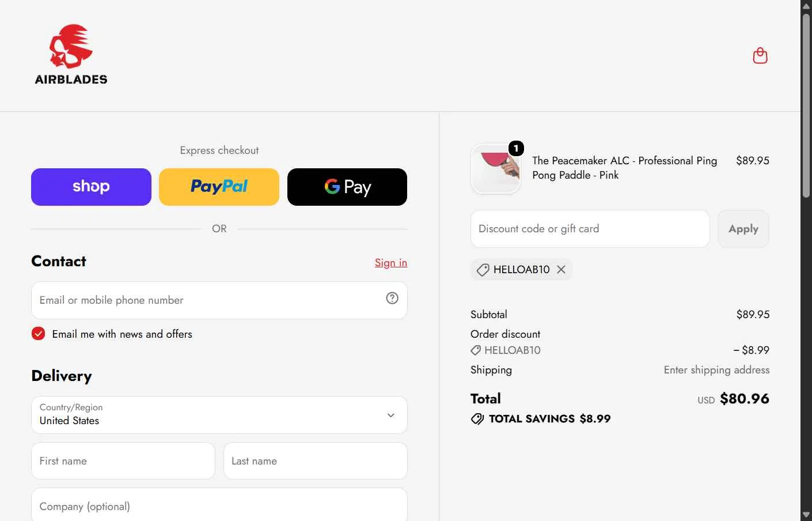812x521 pixels.
Task: Click the tag icon beside order discount code
Action: (476, 350)
